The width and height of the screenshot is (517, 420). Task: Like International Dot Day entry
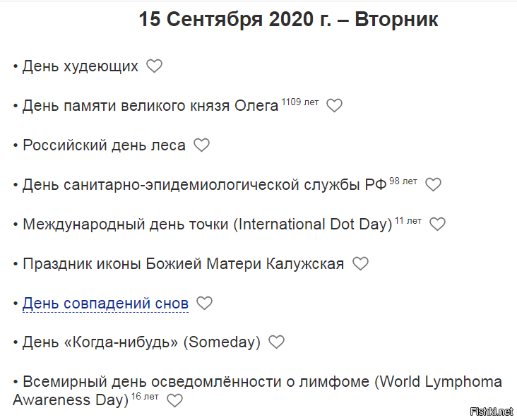pos(438,224)
